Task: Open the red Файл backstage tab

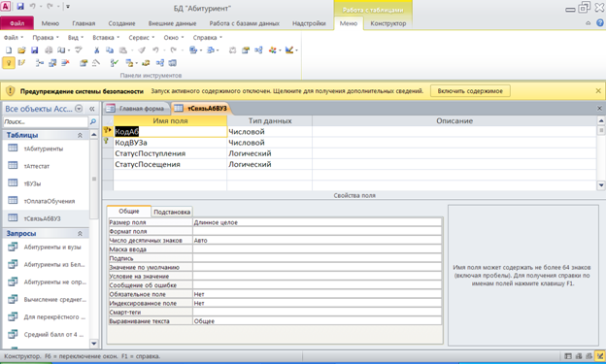Action: click(17, 23)
